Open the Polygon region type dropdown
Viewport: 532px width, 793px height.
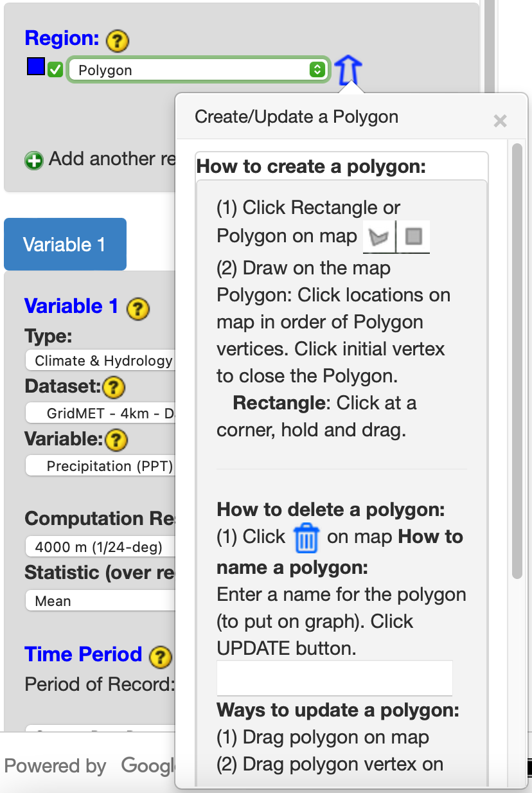[199, 70]
